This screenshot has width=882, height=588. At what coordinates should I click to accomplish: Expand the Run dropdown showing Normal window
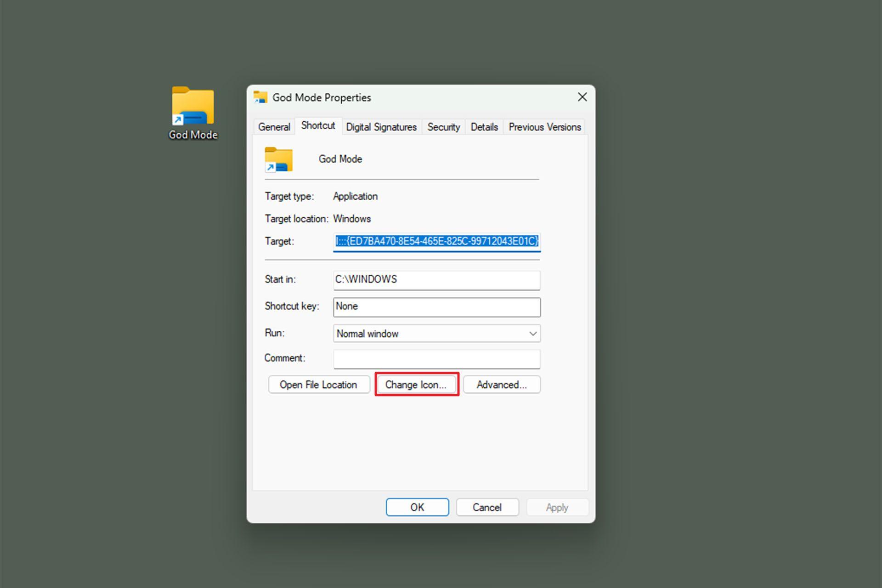coord(437,334)
